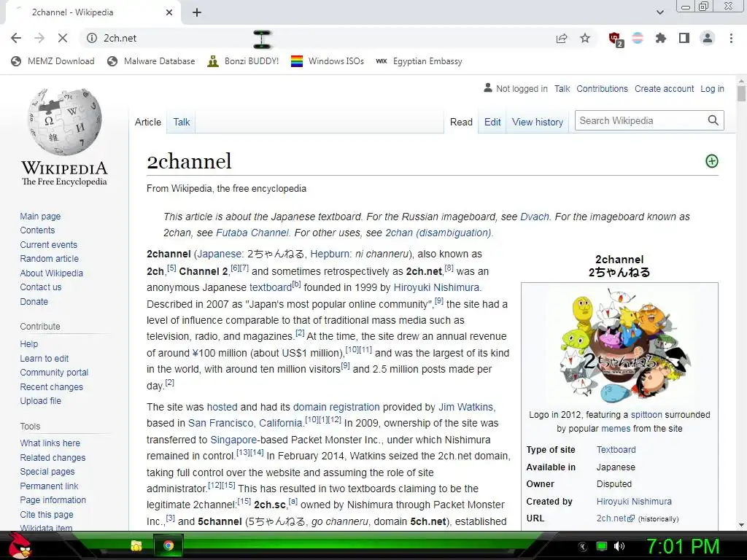747x560 pixels.
Task: Click the site info icon beside 2ch.net
Action: tap(92, 38)
